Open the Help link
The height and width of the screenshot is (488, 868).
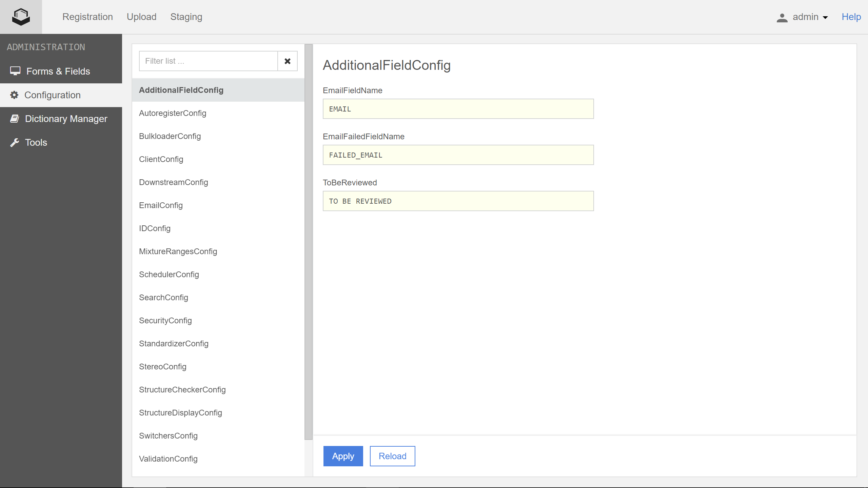851,17
